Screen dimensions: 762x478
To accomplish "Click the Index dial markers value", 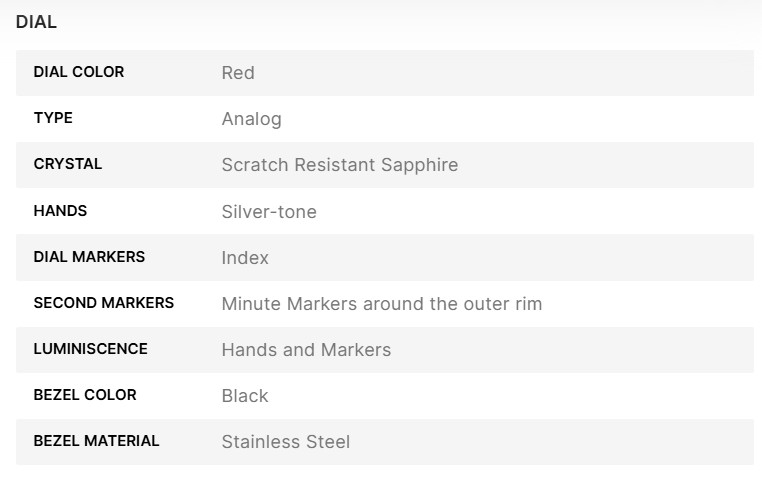I will tap(245, 257).
